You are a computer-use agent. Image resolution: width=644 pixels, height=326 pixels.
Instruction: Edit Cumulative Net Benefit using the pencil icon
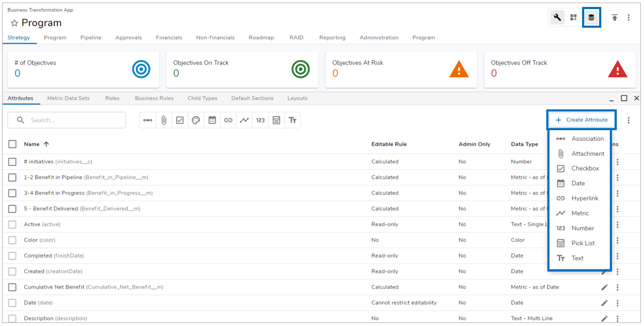coord(604,287)
